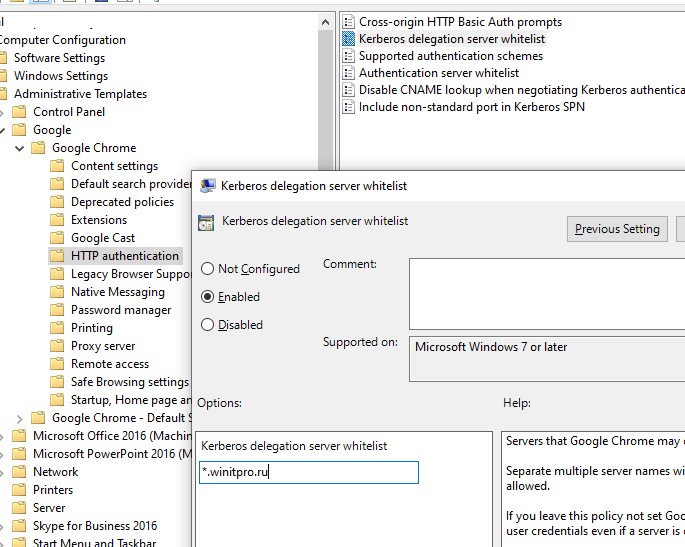Click the Network folder icon
Image resolution: width=685 pixels, height=547 pixels.
point(19,472)
